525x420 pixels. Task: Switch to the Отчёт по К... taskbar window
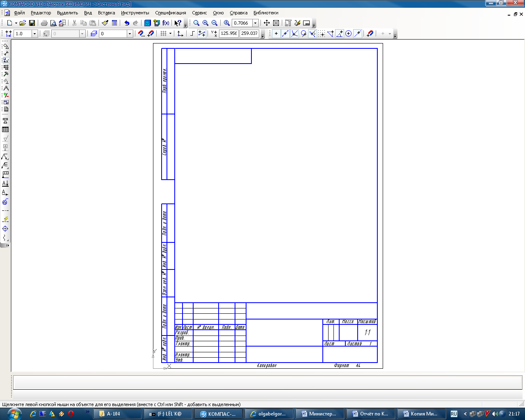(370, 414)
